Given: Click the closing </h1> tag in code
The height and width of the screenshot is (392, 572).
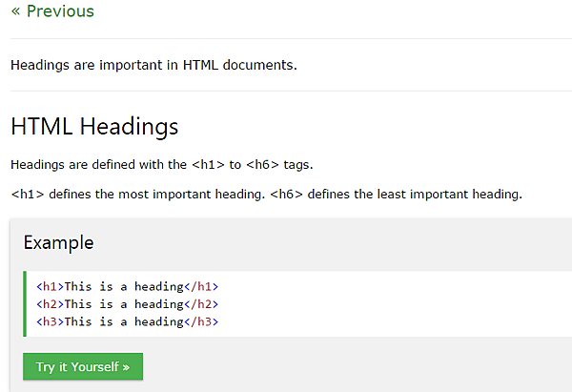Looking at the screenshot, I should 200,286.
